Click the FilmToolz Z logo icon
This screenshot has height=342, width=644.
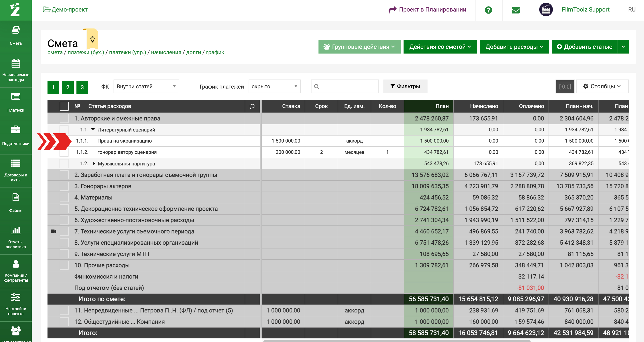[x=15, y=10]
